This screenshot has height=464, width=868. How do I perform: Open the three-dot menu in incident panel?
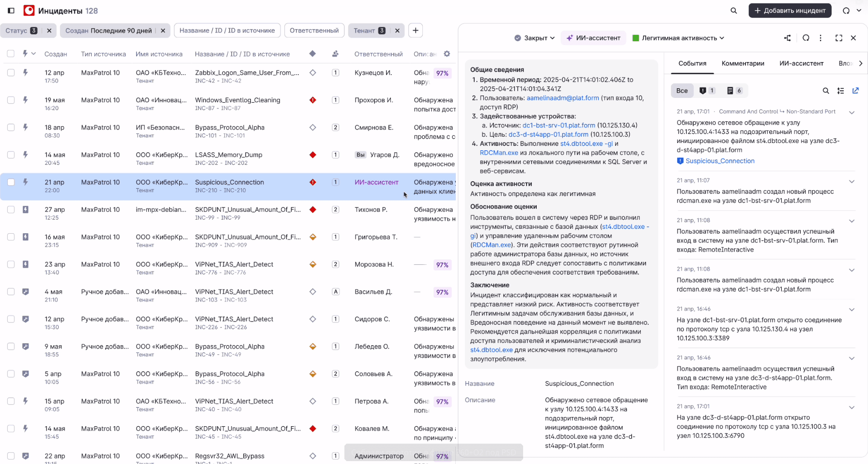(x=821, y=38)
